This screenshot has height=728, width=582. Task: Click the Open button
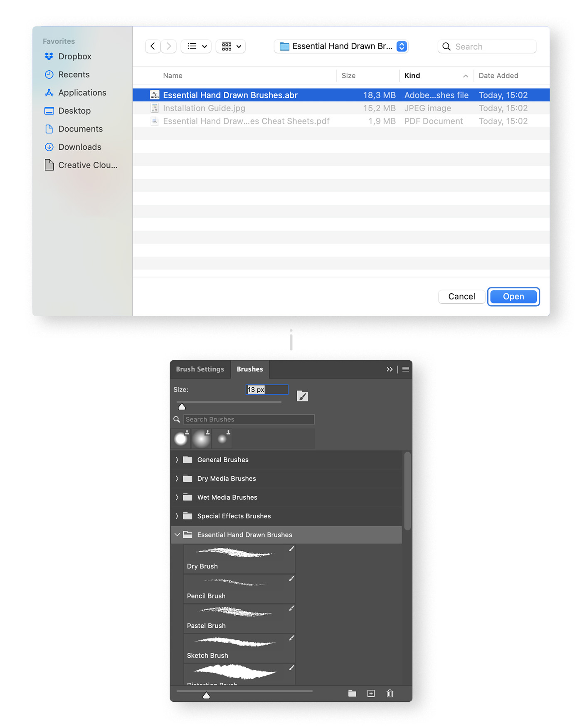[513, 297]
